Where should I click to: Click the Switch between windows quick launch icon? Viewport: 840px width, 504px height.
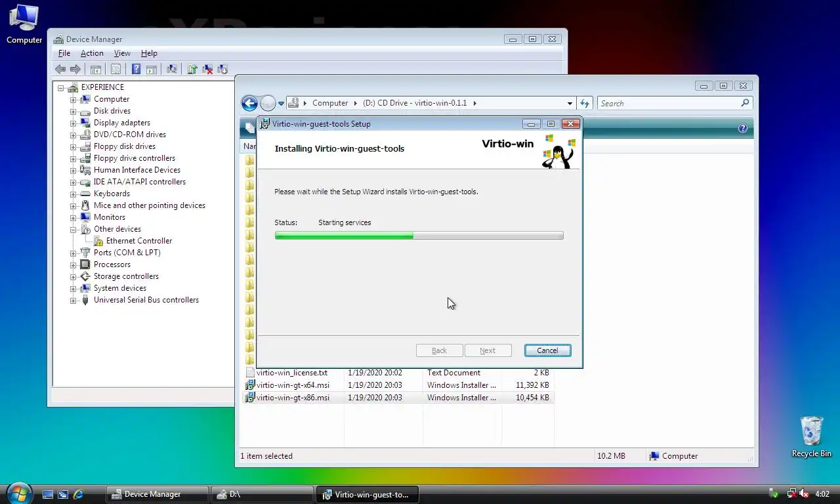pos(63,494)
